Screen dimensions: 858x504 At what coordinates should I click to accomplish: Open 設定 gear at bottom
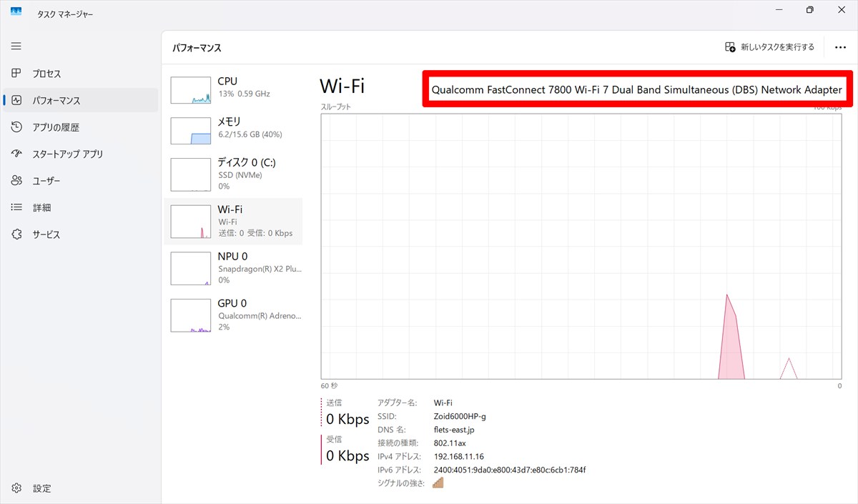click(x=16, y=488)
